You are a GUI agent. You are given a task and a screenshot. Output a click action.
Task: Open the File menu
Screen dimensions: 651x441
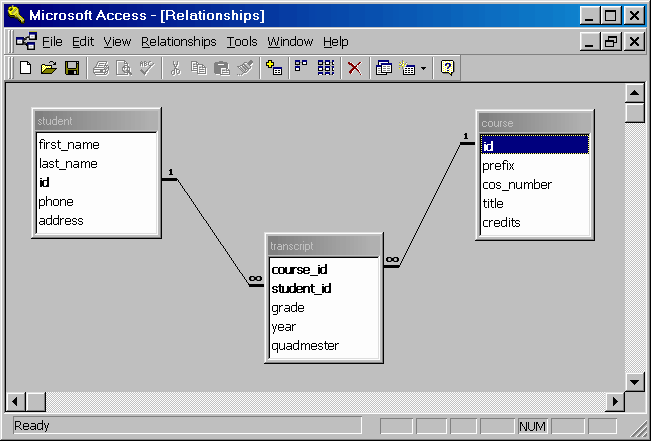click(x=52, y=42)
